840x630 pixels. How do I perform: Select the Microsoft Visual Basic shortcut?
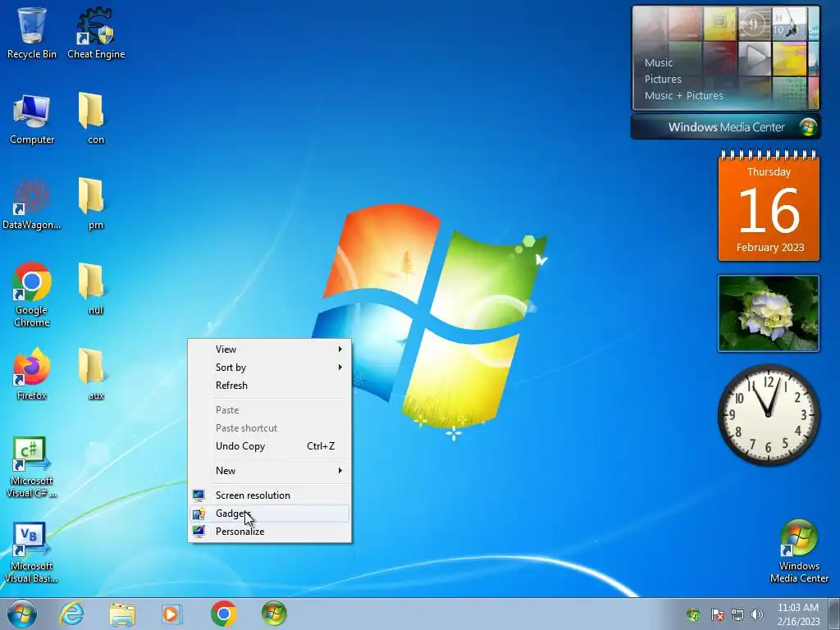[x=32, y=552]
